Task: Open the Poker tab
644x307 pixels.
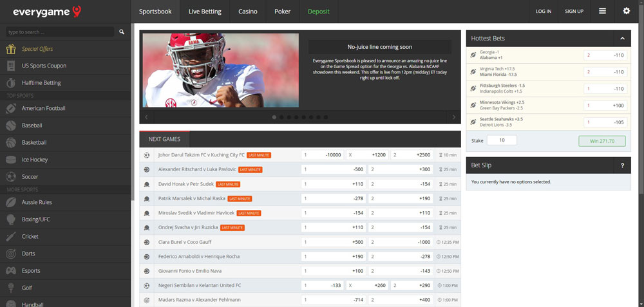Action: click(283, 12)
